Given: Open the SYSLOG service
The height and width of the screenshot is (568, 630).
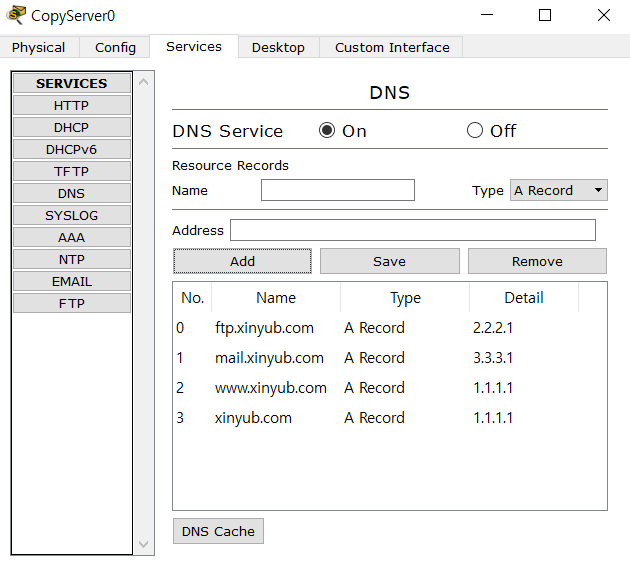Looking at the screenshot, I should 72,216.
